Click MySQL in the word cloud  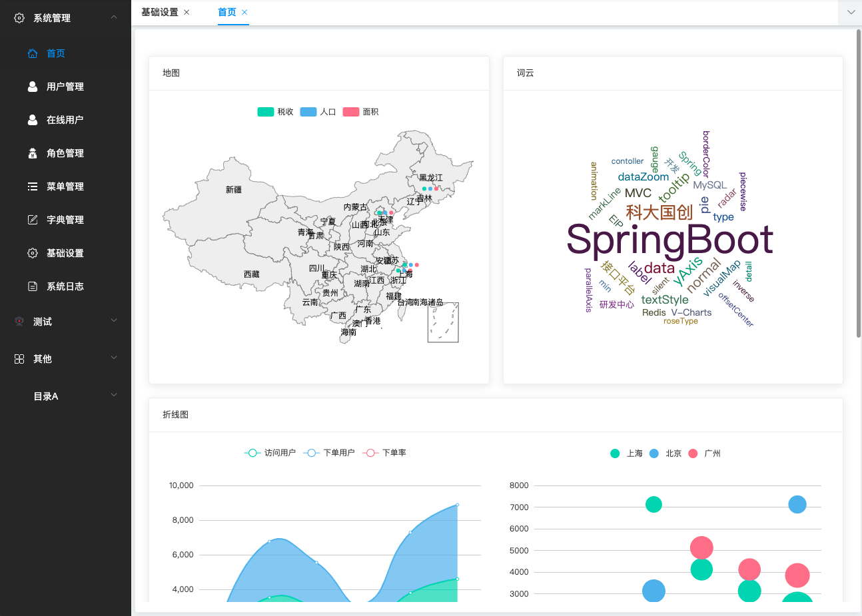pyautogui.click(x=710, y=185)
